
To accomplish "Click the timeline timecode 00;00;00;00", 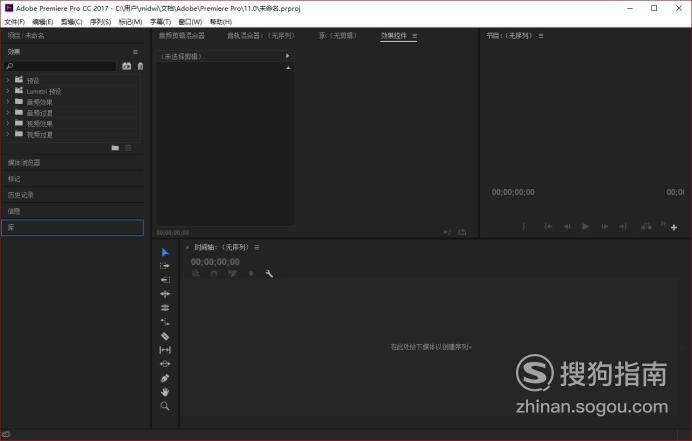I will pos(215,262).
